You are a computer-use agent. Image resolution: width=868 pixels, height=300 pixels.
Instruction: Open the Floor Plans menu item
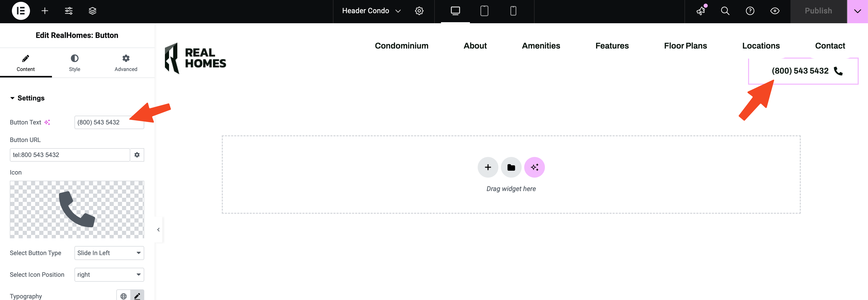(x=685, y=46)
